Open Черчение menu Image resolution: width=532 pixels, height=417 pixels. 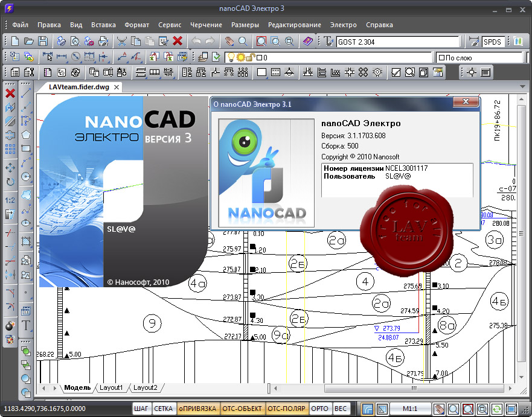click(206, 25)
